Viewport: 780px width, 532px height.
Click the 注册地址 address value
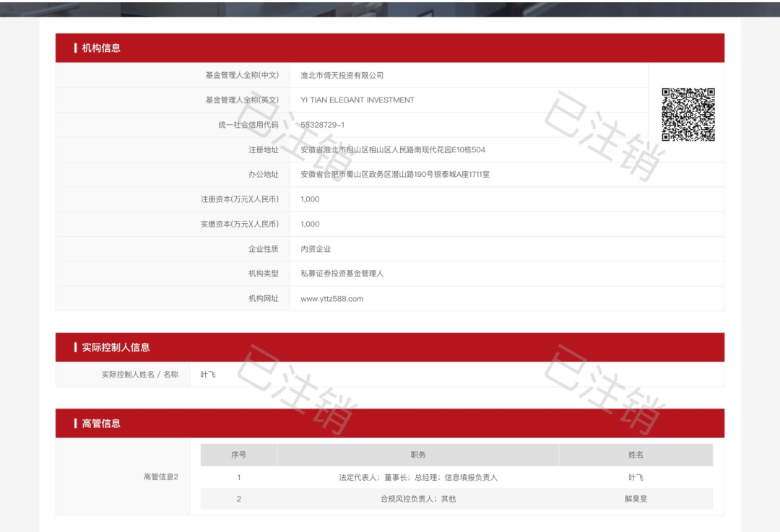[393, 149]
